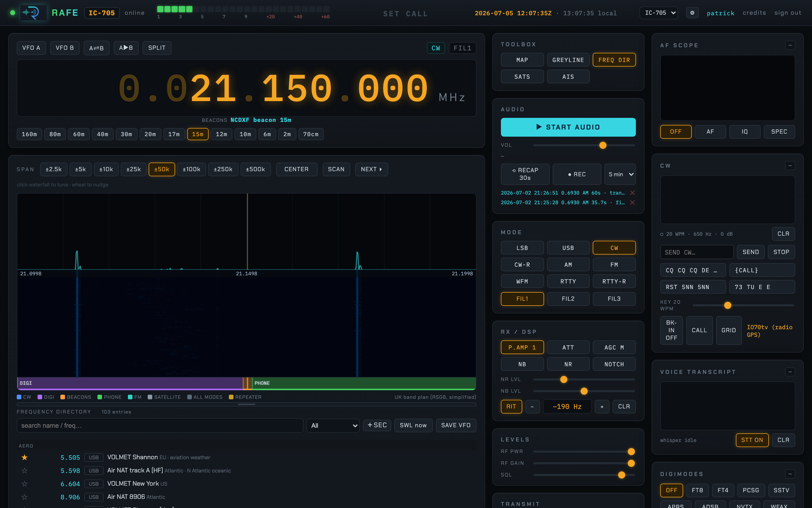812x508 pixels.
Task: Collapse the Digimodes panel
Action: (x=790, y=474)
